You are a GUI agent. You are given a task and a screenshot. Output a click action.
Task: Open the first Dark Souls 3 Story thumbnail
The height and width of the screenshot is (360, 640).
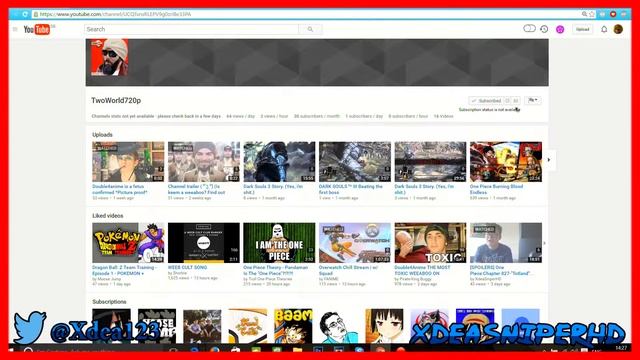tap(279, 162)
